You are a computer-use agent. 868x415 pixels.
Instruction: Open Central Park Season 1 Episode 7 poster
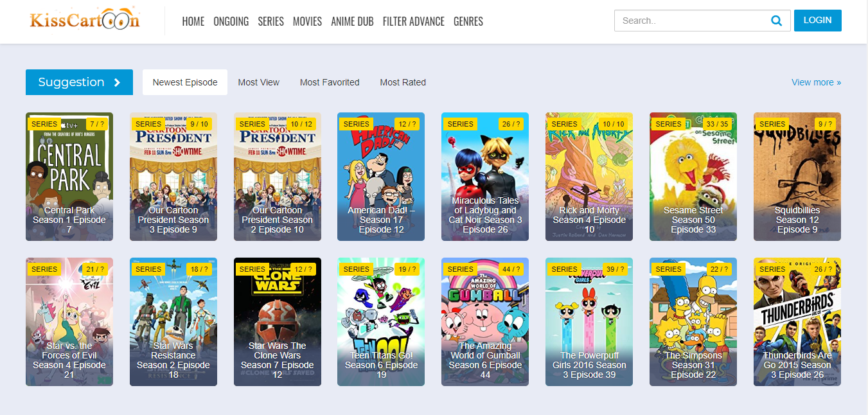(69, 177)
